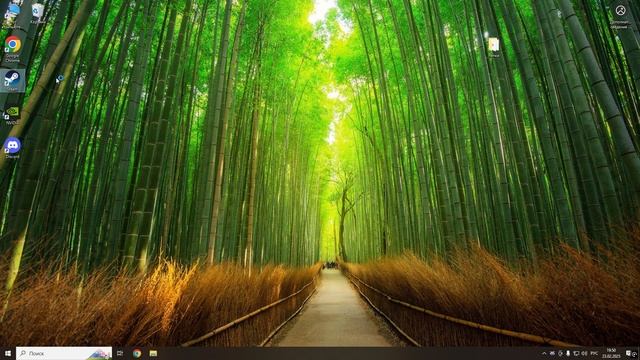Screen dimensions: 640x360
Task: Open File Explorer from the taskbar
Action: coord(153,353)
